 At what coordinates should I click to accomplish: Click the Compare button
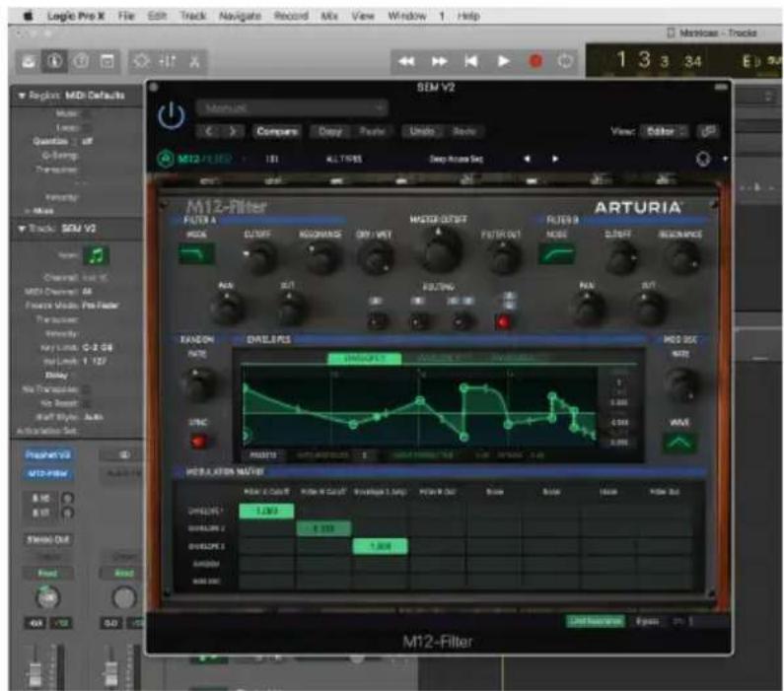(x=277, y=132)
